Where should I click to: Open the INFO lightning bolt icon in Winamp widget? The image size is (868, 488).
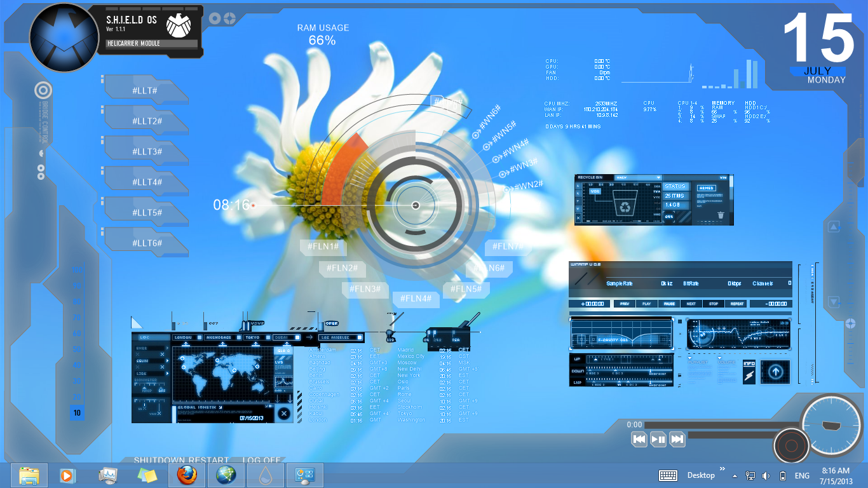coord(749,372)
